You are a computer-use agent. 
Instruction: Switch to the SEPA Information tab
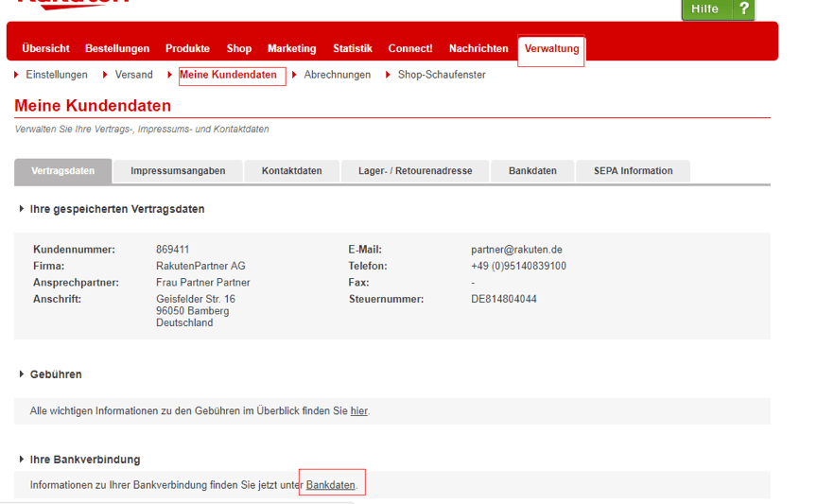633,171
